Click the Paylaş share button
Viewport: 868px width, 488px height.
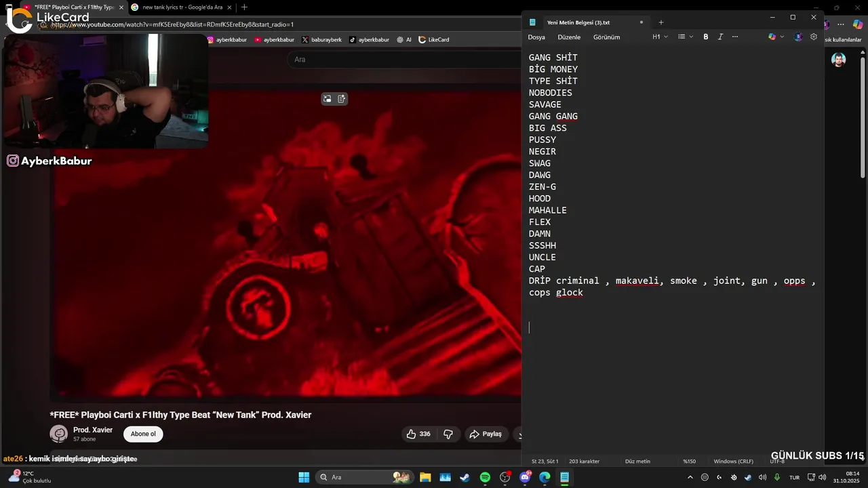486,434
